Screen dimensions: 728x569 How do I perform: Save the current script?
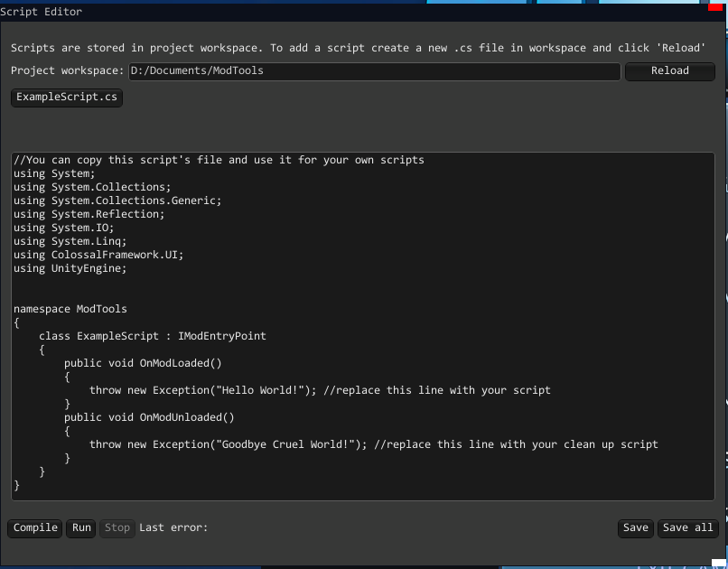(x=635, y=528)
